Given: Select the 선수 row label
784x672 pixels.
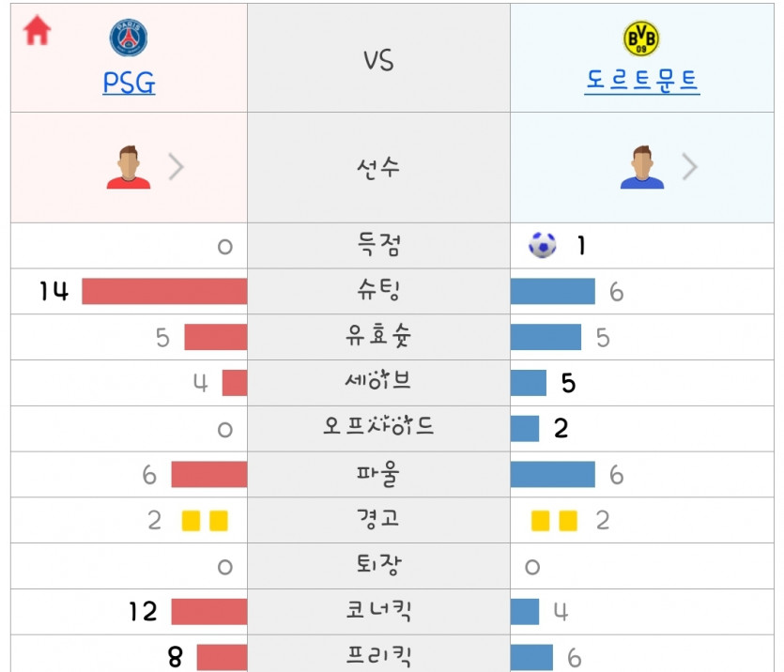Looking at the screenshot, I should tap(378, 168).
